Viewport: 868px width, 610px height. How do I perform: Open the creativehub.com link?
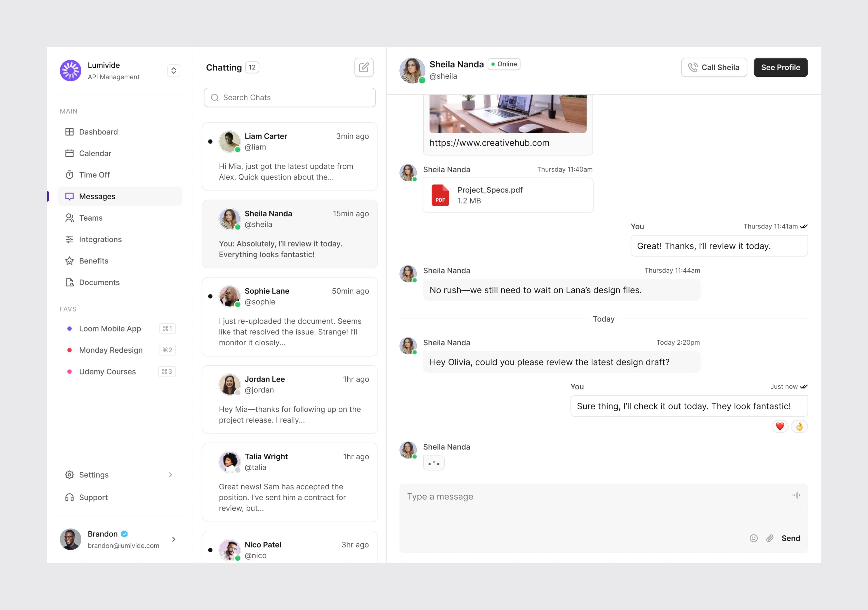(489, 143)
